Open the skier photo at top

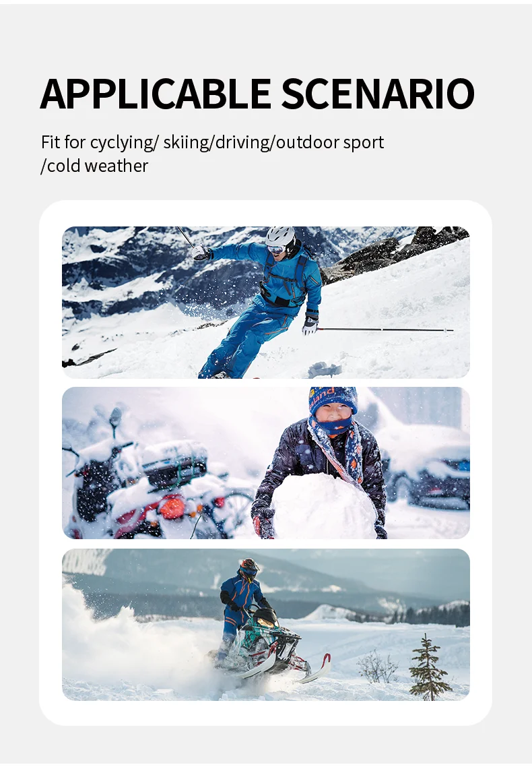click(x=266, y=303)
